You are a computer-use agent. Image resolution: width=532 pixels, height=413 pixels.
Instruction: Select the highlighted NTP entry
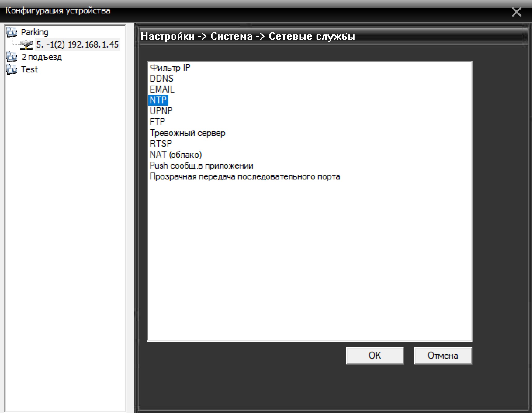158,100
